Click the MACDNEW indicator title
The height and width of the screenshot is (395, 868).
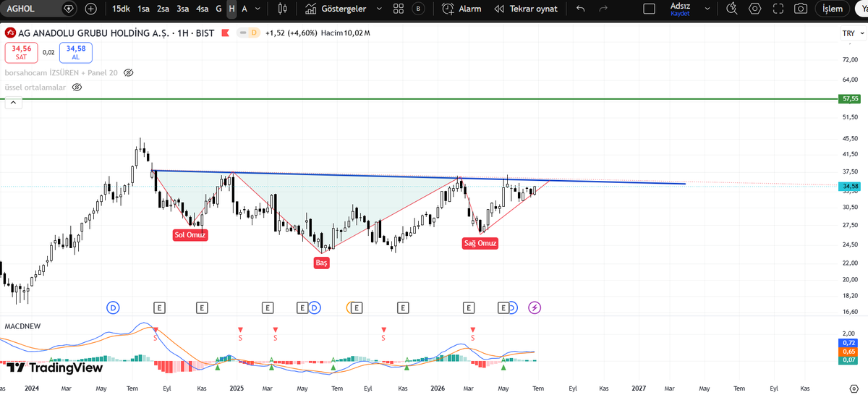(x=22, y=326)
